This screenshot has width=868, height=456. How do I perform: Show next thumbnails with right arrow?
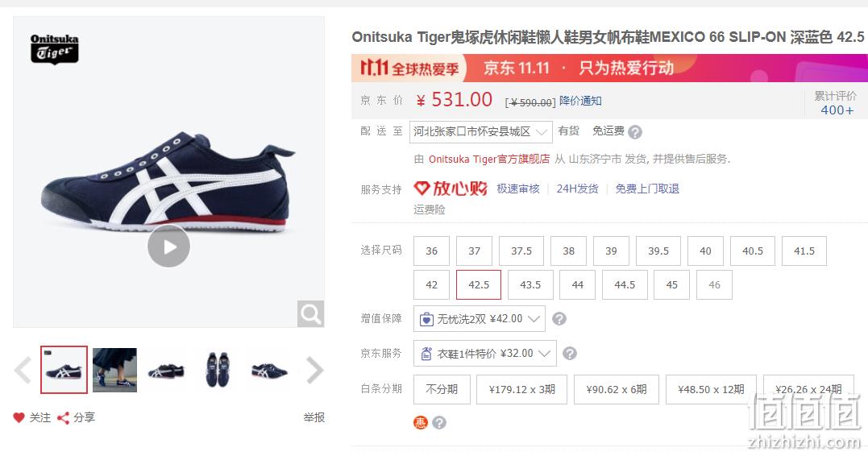point(314,371)
